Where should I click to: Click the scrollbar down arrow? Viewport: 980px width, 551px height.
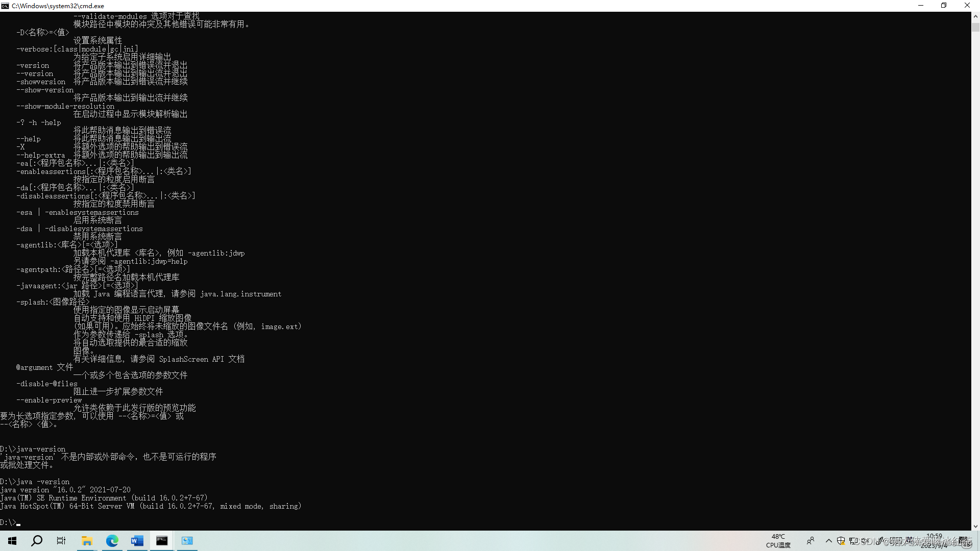pyautogui.click(x=975, y=526)
